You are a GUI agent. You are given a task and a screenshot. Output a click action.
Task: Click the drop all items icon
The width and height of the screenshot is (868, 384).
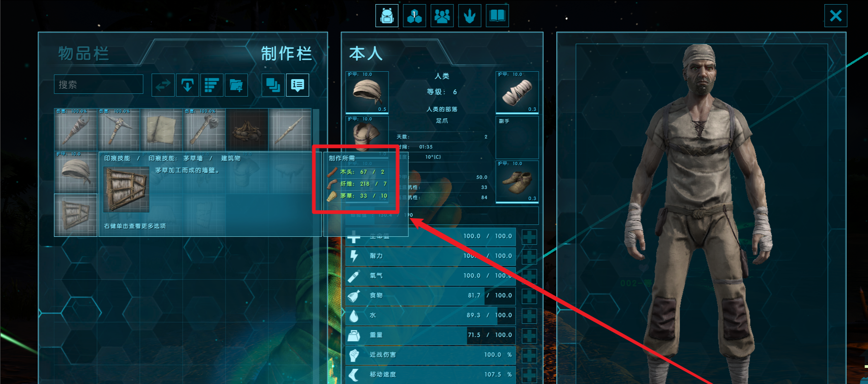[x=187, y=85]
